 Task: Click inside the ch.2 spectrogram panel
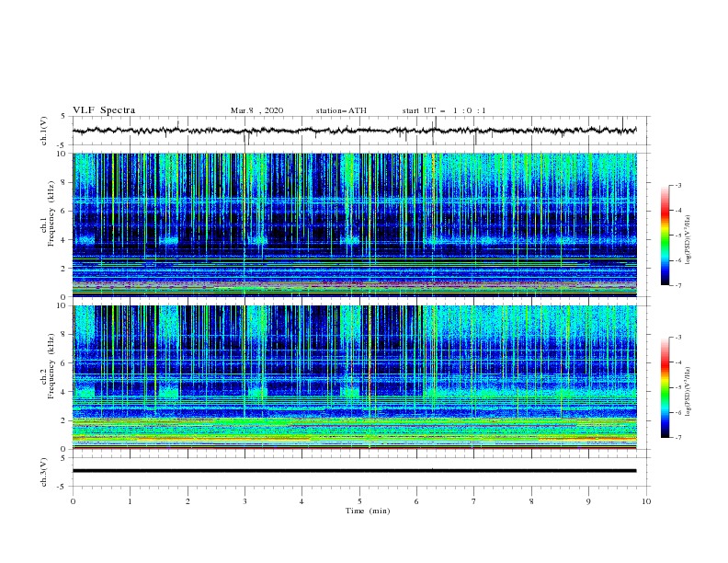(x=355, y=377)
